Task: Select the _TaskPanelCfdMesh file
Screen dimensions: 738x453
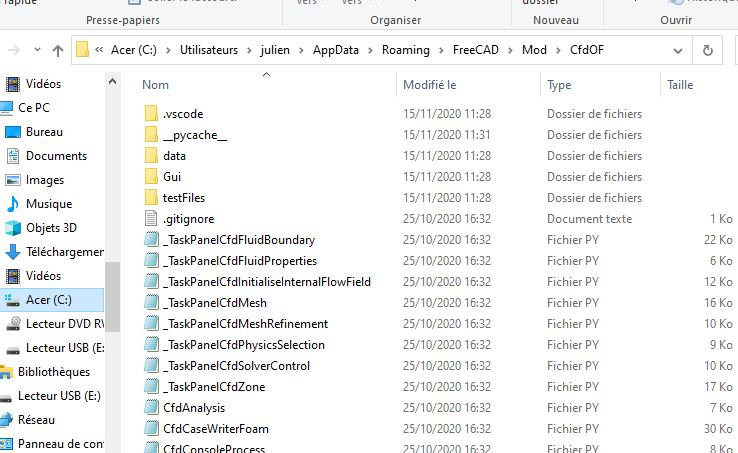Action: [x=215, y=303]
